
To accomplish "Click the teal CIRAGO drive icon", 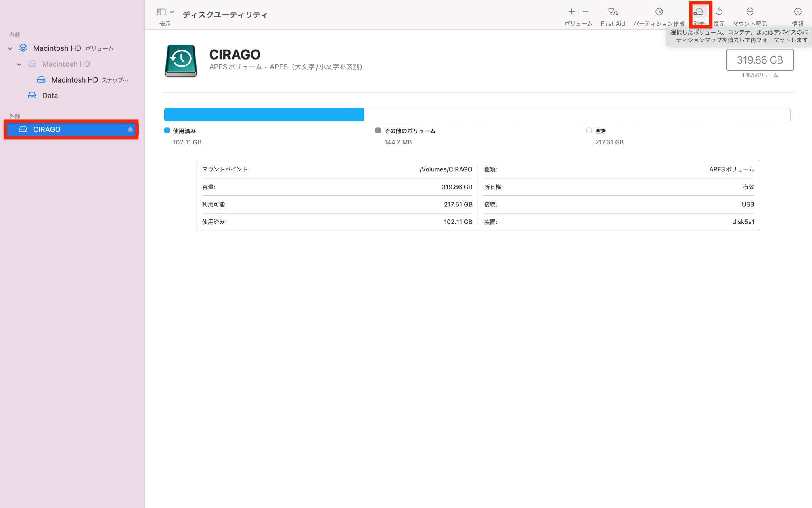I will 180,61.
